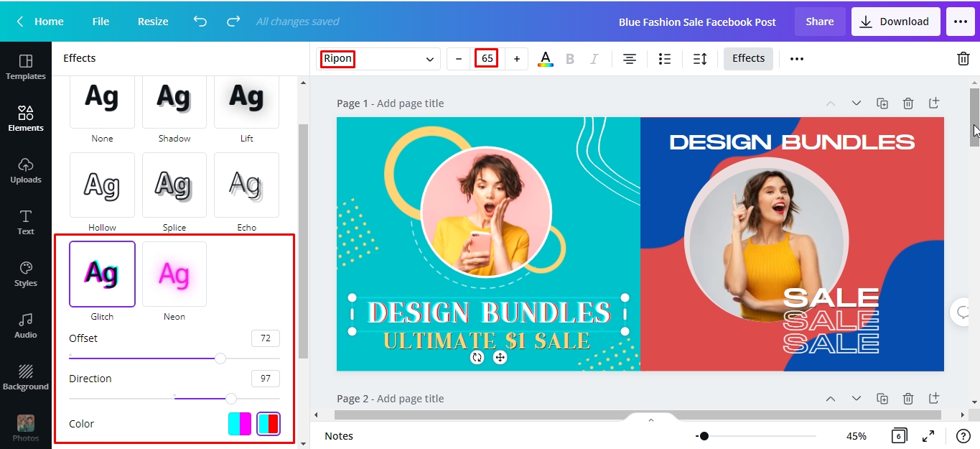Open the text color picker
980x449 pixels.
tap(546, 59)
